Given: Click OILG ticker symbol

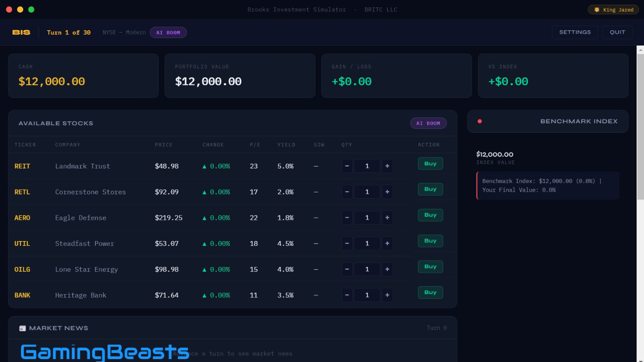Looking at the screenshot, I should tap(22, 269).
